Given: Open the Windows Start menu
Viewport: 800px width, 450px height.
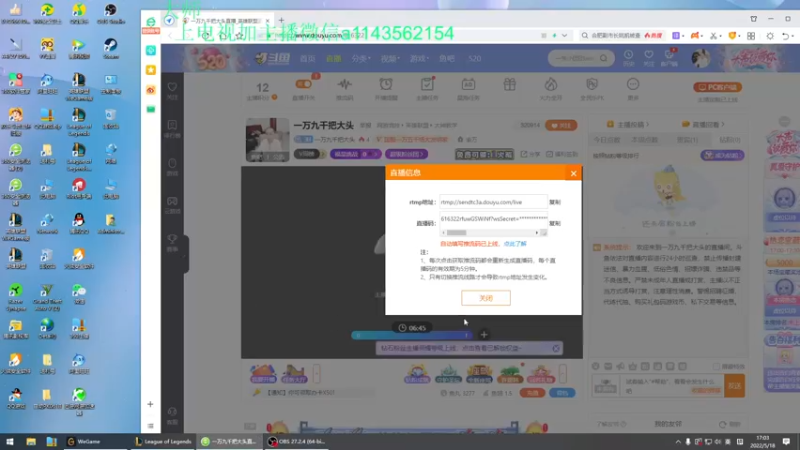Looking at the screenshot, I should (10, 441).
